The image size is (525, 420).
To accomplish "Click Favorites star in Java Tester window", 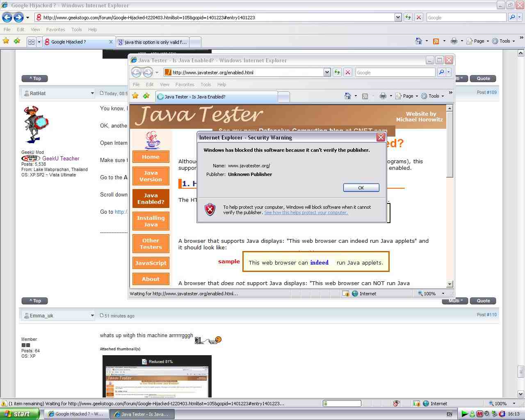I will point(135,96).
